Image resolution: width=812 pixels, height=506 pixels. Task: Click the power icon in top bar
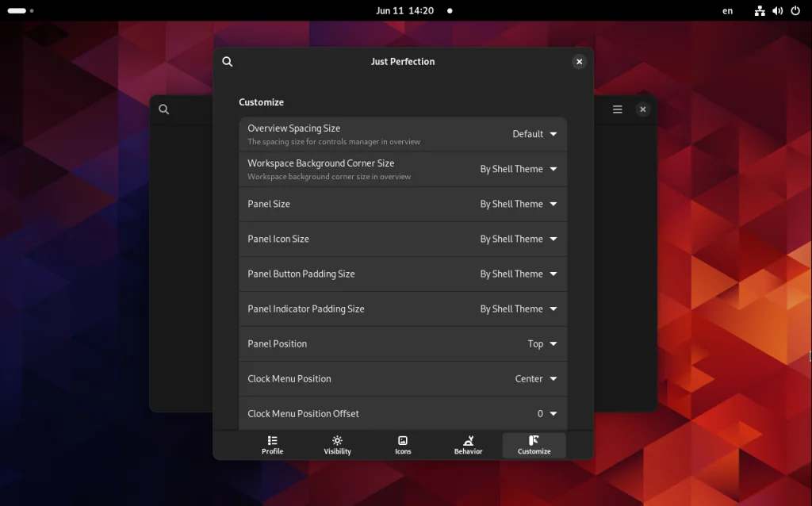pos(795,11)
